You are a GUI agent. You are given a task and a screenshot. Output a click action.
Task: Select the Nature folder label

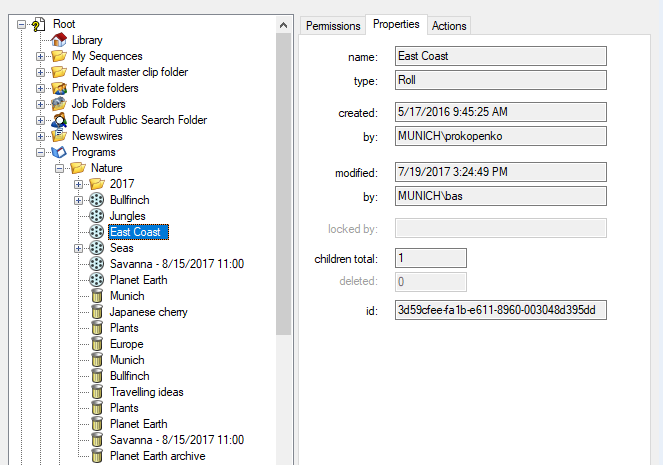pyautogui.click(x=107, y=168)
